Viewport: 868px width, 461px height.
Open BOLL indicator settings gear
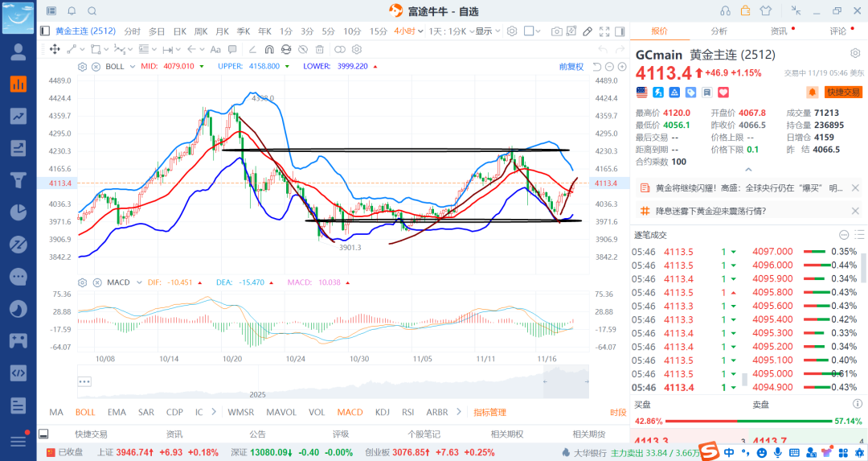tap(83, 67)
